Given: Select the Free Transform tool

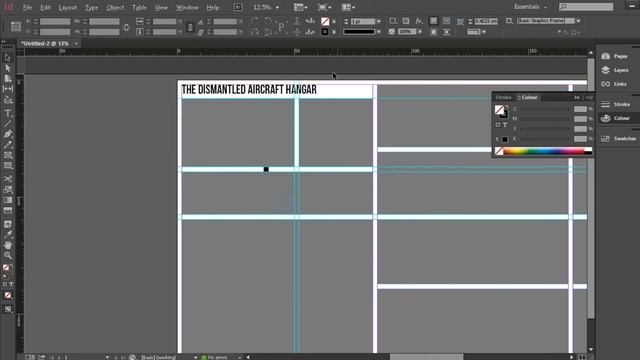Looking at the screenshot, I should click(x=7, y=190).
